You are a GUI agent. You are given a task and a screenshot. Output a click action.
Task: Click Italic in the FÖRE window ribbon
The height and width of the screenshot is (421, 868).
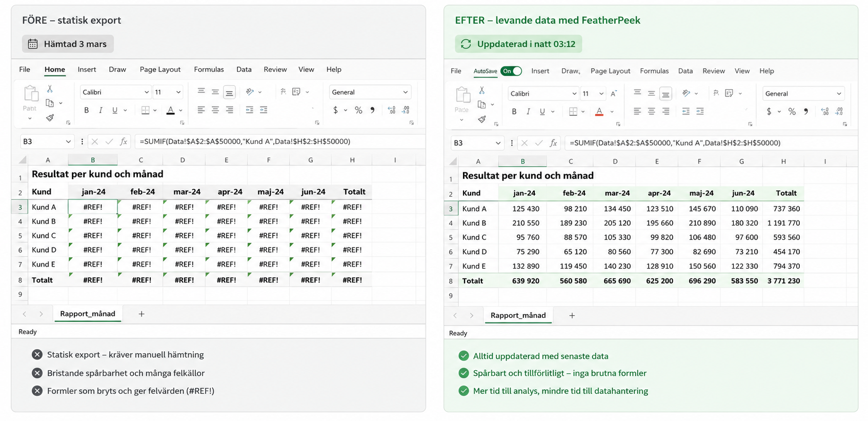coord(100,110)
